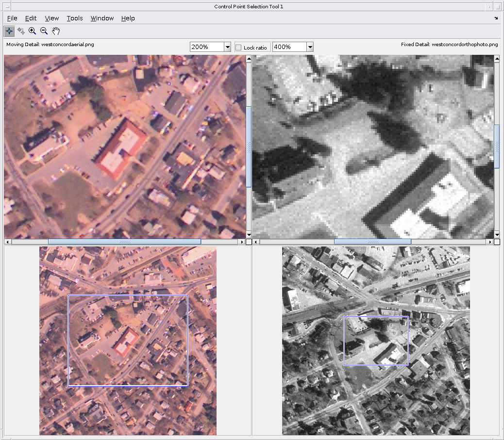Click the fixed detail vertical scrollbar thumb
This screenshot has width=504, height=440.
pos(497,147)
